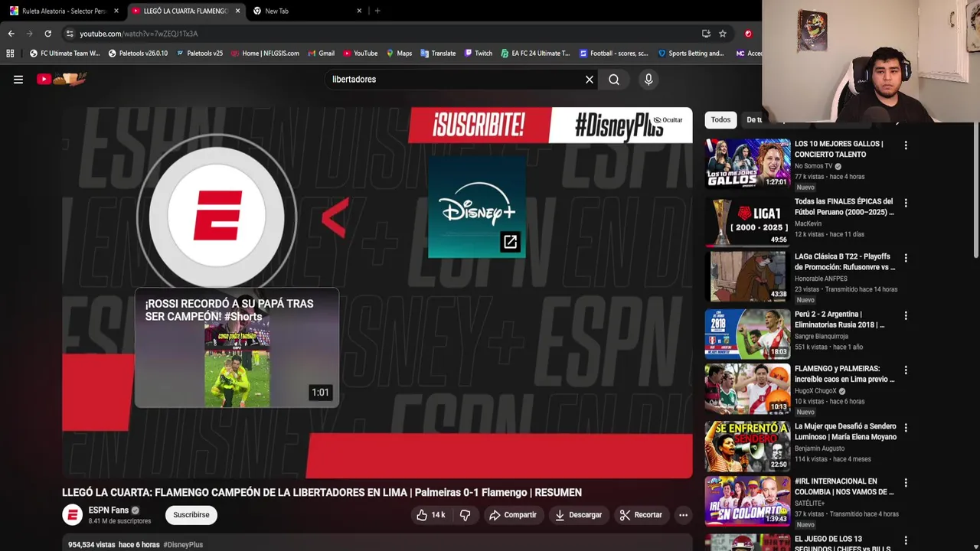Open options for Perú 2 - 2 Argentina video
The height and width of the screenshot is (551, 980).
click(x=906, y=315)
